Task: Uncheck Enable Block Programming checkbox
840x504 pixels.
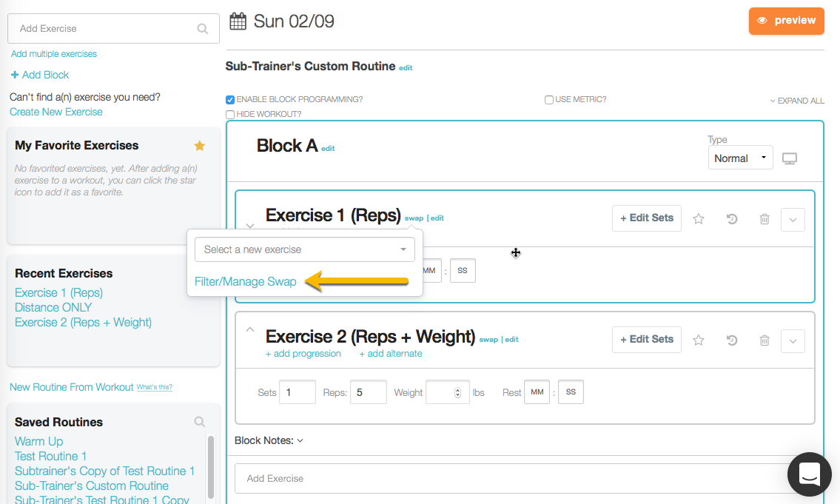Action: [x=230, y=100]
